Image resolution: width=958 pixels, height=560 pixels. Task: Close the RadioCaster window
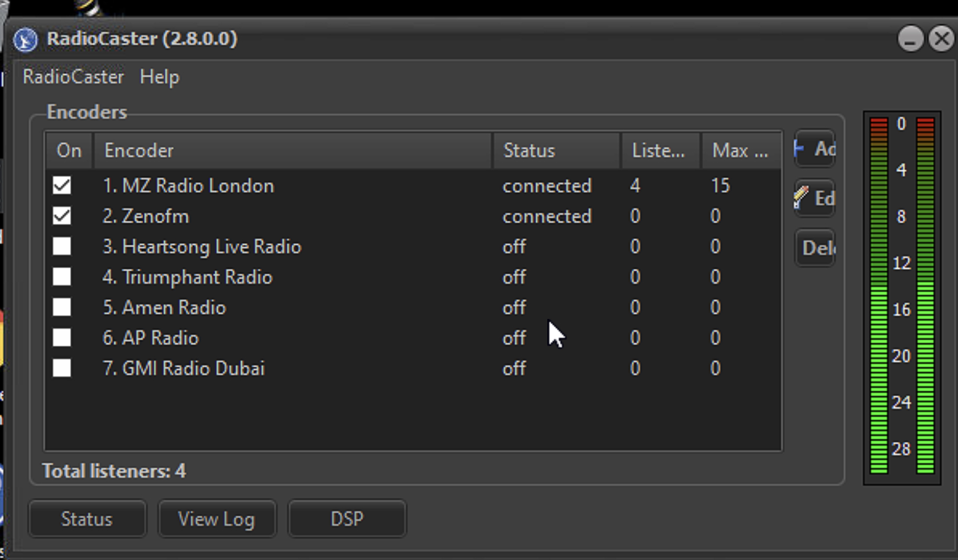(x=942, y=39)
